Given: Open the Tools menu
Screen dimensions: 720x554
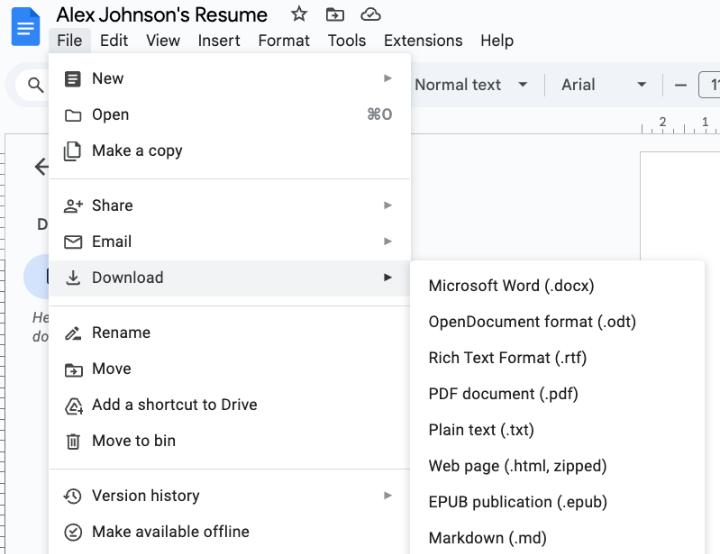Looking at the screenshot, I should 347,40.
